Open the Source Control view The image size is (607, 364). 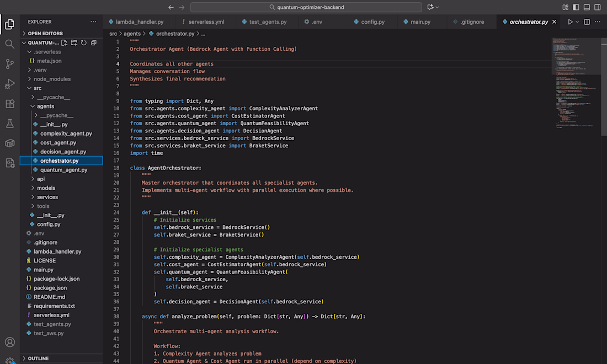point(10,64)
